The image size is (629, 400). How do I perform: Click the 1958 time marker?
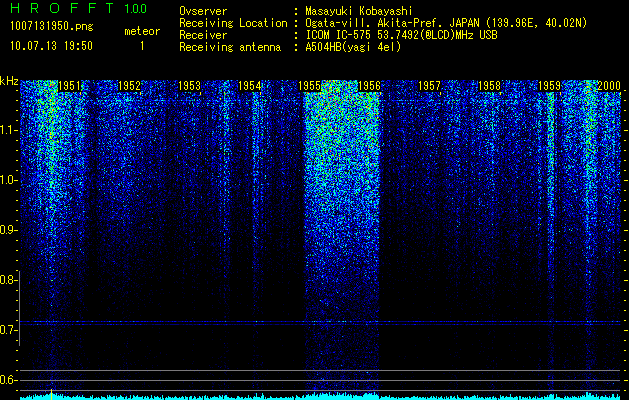(489, 86)
